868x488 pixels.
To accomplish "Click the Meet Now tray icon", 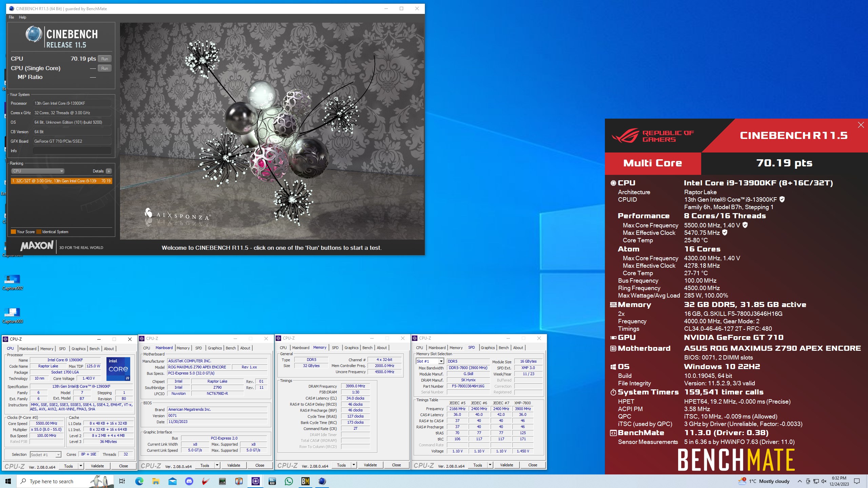I will [x=808, y=481].
